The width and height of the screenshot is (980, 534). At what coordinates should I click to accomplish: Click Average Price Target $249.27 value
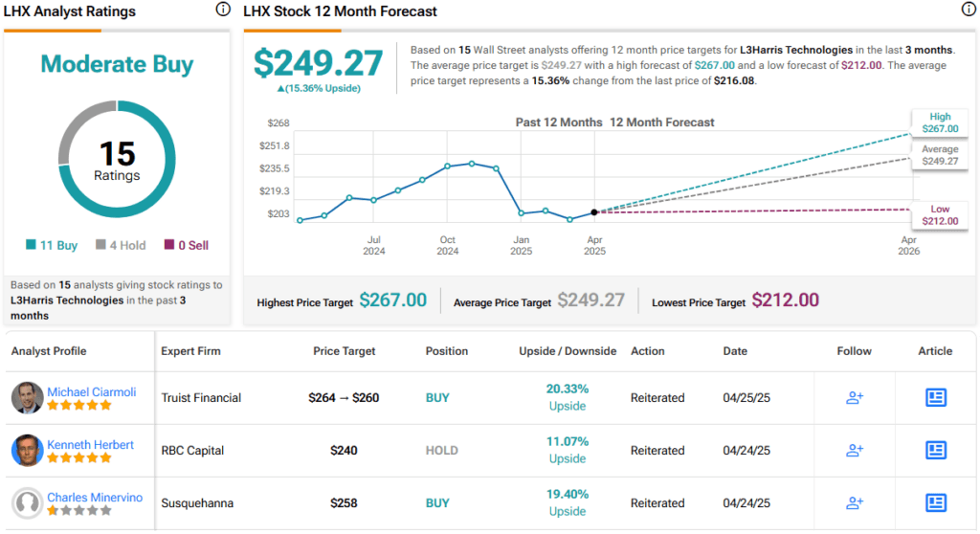(591, 300)
